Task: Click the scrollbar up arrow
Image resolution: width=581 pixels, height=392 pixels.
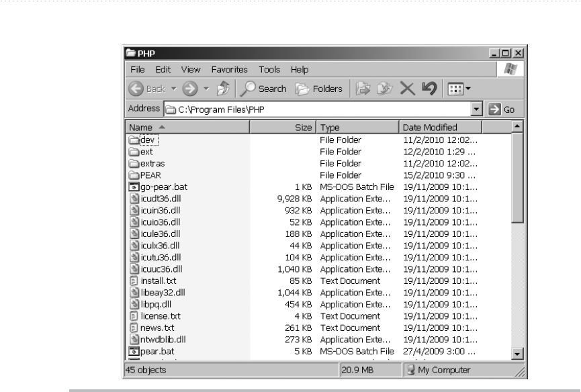Action: point(517,127)
